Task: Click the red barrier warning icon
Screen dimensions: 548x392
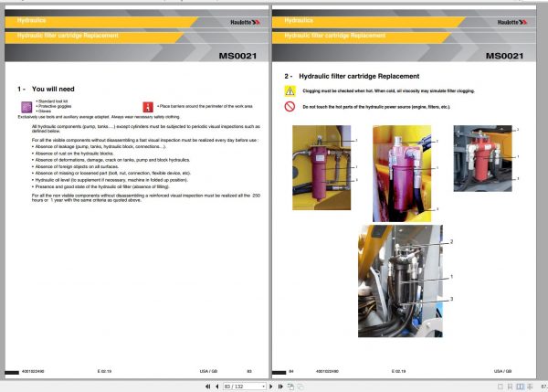Action: pos(148,107)
